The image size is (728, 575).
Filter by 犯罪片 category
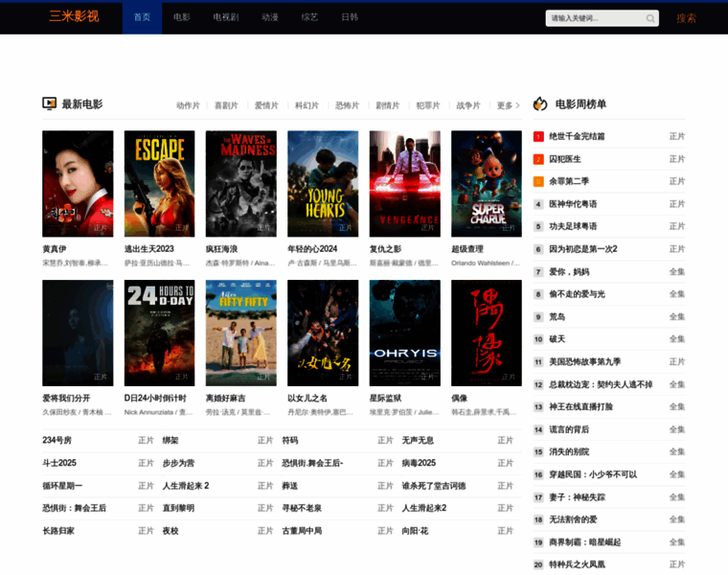pyautogui.click(x=428, y=105)
